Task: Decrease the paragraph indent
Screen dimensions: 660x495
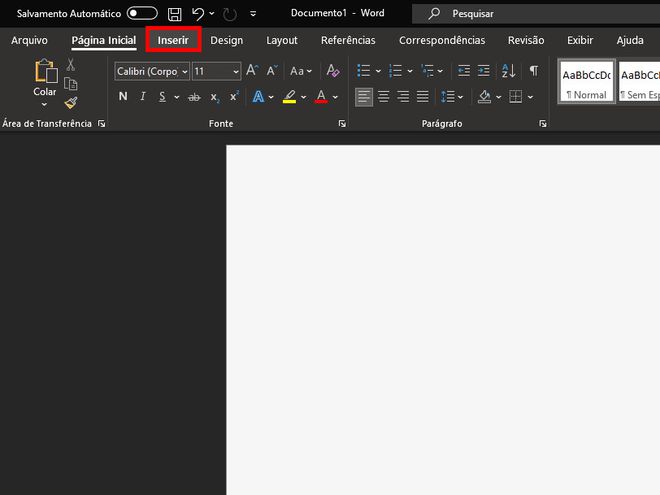Action: [464, 70]
